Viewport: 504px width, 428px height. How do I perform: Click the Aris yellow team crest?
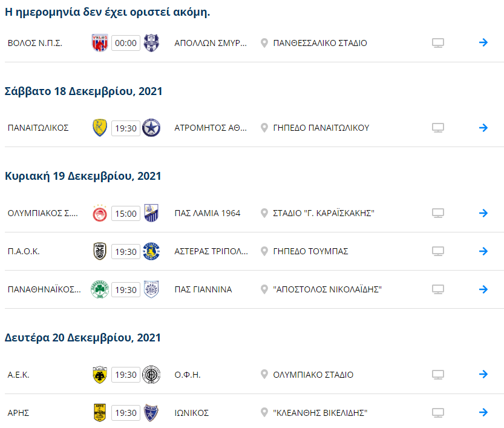[x=100, y=413]
